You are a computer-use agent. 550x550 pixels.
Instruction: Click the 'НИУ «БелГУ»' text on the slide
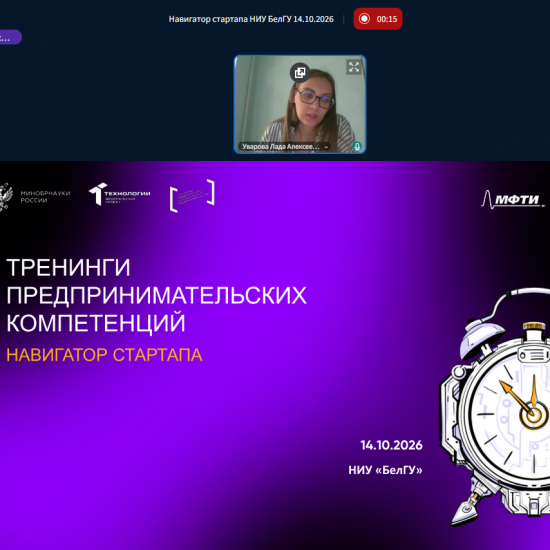click(385, 470)
